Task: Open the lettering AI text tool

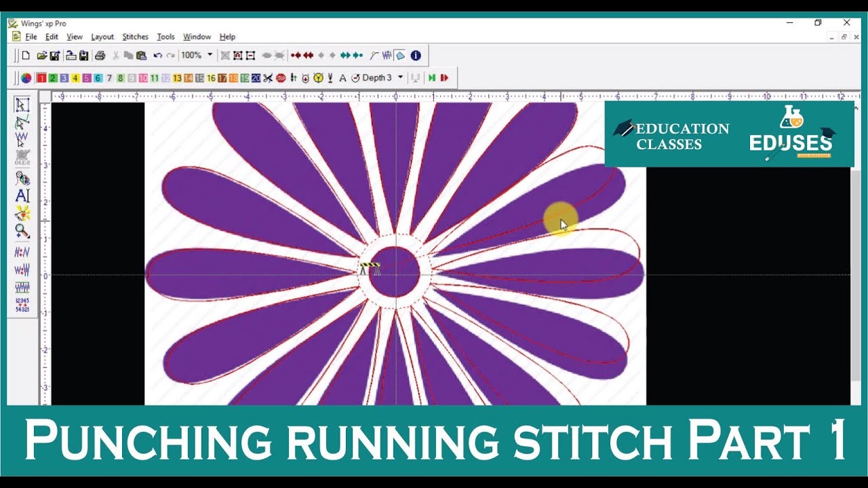Action: (22, 195)
